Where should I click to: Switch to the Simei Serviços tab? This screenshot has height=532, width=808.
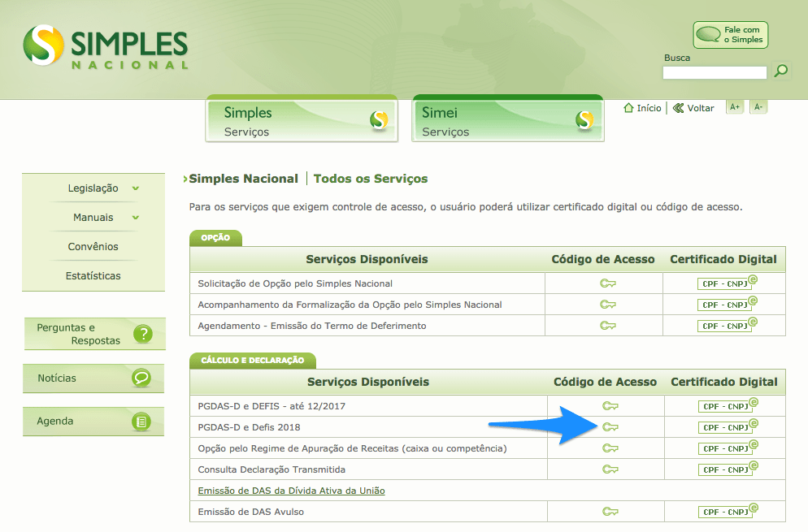507,116
